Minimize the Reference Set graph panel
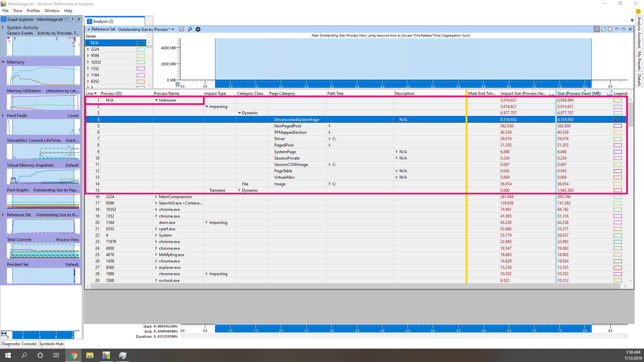644x362 pixels. pos(617,29)
